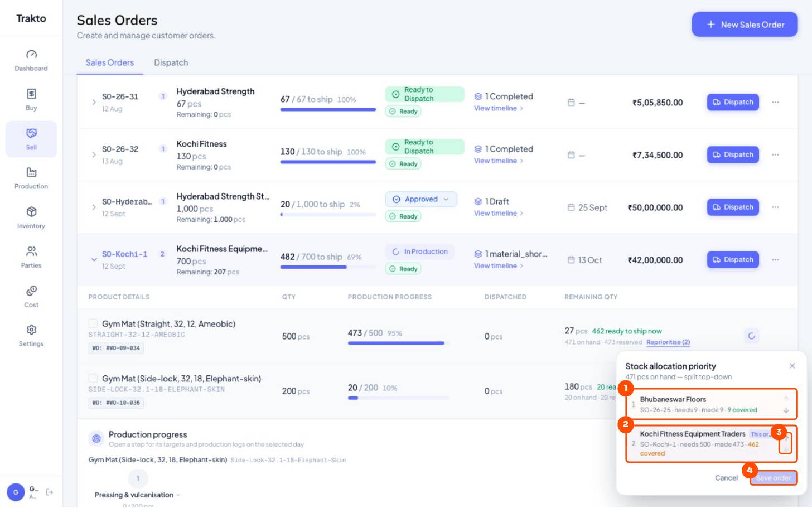Viewport: 812px width, 508px height.
Task: Open the Approved status dropdown
Action: pyautogui.click(x=421, y=199)
